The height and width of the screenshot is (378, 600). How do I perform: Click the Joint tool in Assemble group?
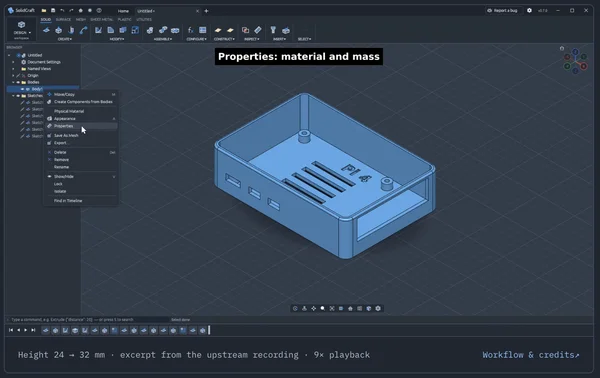(x=163, y=30)
